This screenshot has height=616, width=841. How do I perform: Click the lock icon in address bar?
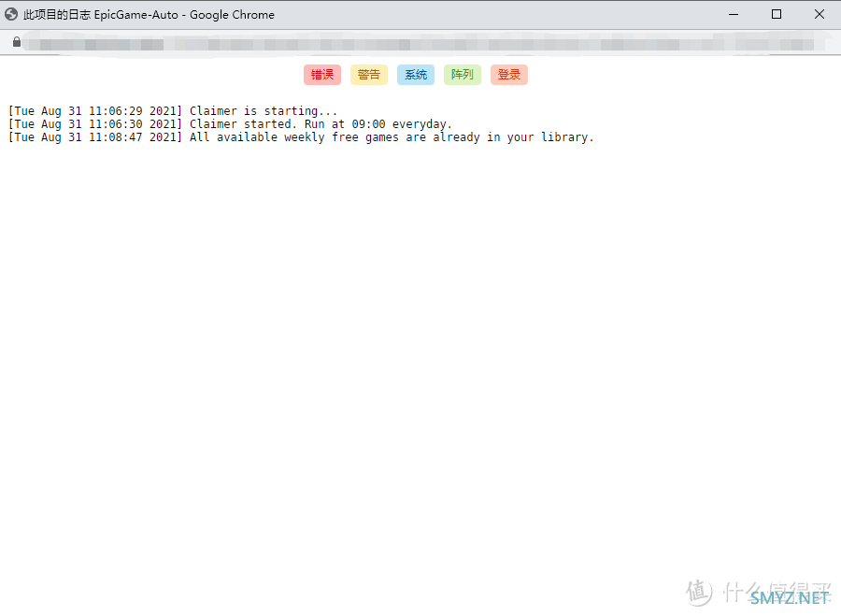(x=17, y=42)
